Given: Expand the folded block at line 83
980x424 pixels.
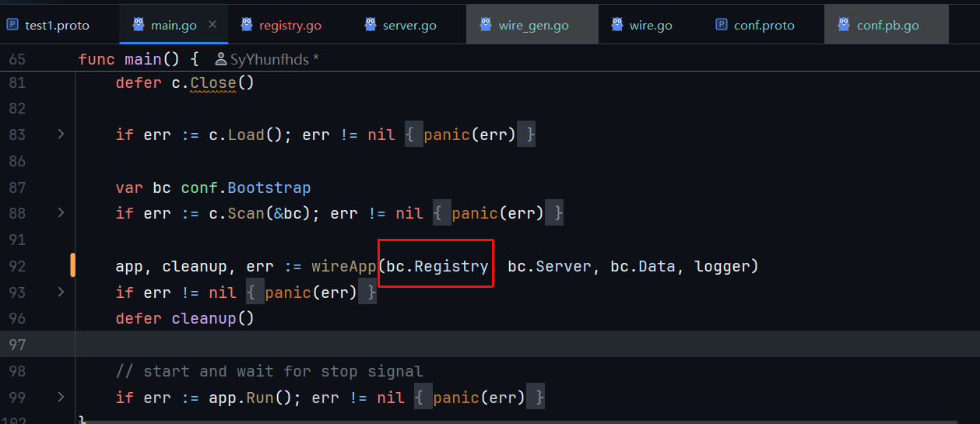Looking at the screenshot, I should coord(61,135).
